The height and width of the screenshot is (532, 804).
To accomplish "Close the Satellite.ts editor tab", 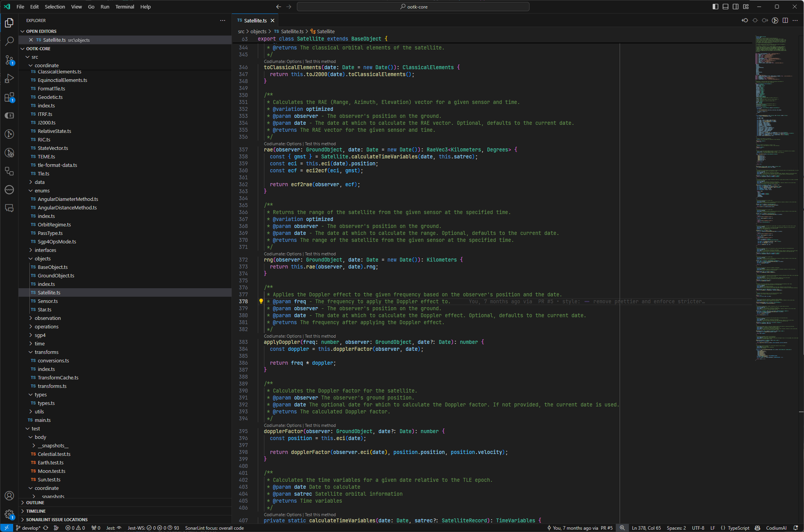I will pyautogui.click(x=273, y=20).
